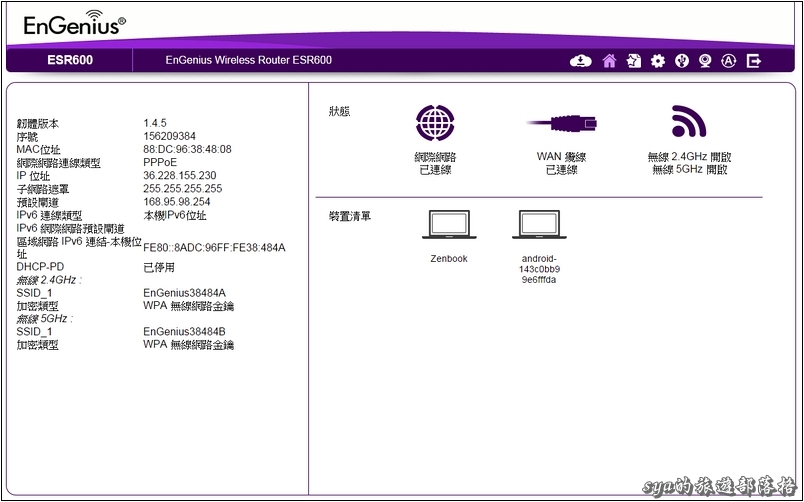Click the WAN cable status icon
This screenshot has width=804, height=502.
click(562, 123)
